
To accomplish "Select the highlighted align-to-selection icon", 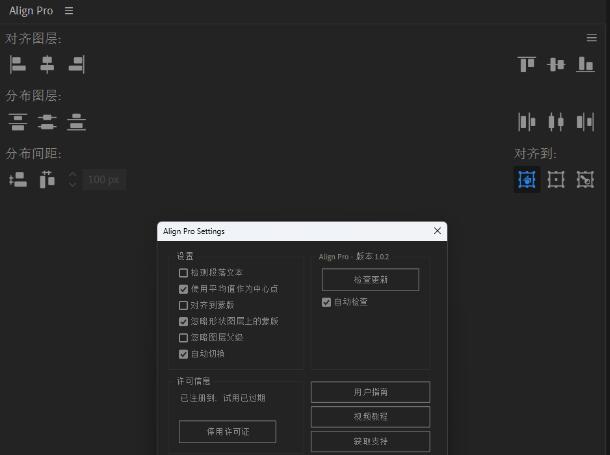I will [527, 180].
